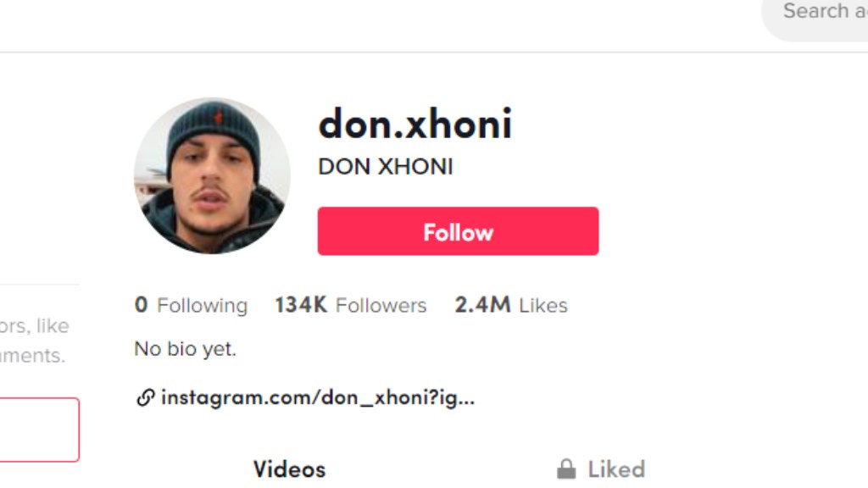Switch to the Videos tab
The image size is (868, 488).
pos(290,469)
